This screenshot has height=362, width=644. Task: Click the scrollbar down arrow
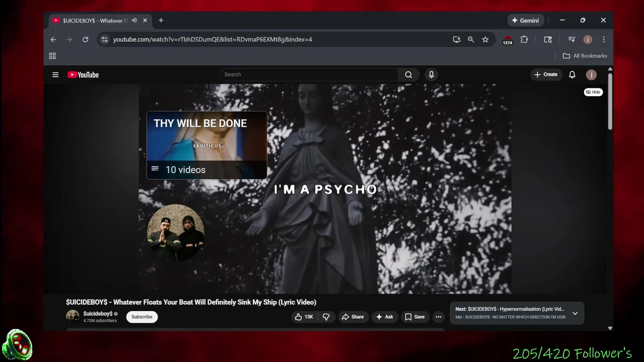click(x=610, y=328)
